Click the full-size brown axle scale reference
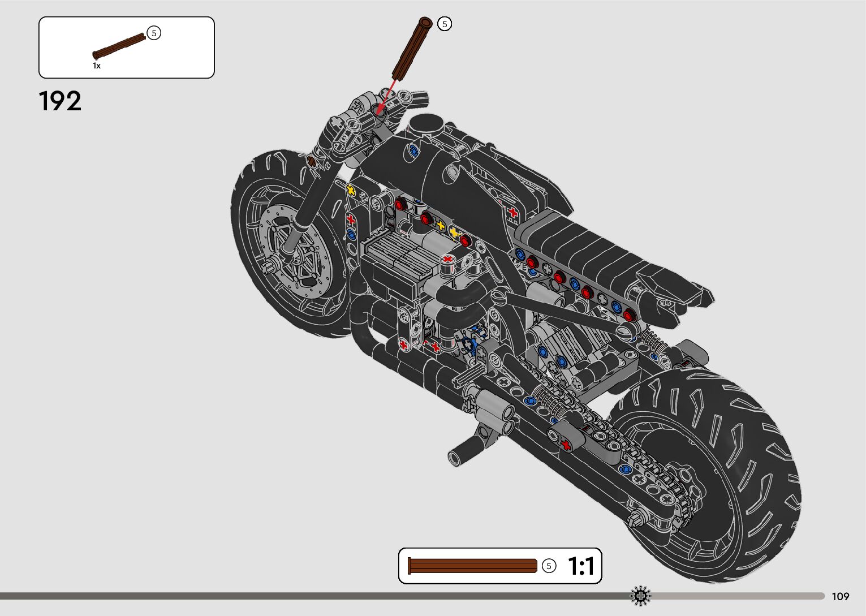This screenshot has width=866, height=616. (472, 566)
